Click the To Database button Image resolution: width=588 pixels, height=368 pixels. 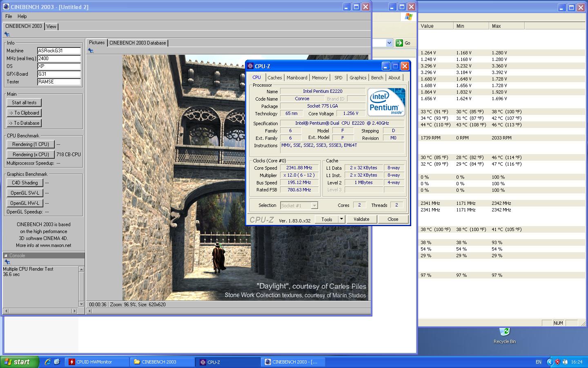click(24, 123)
